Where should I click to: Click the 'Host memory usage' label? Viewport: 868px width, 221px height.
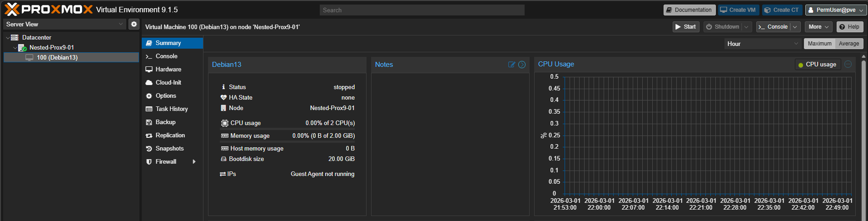(x=257, y=149)
